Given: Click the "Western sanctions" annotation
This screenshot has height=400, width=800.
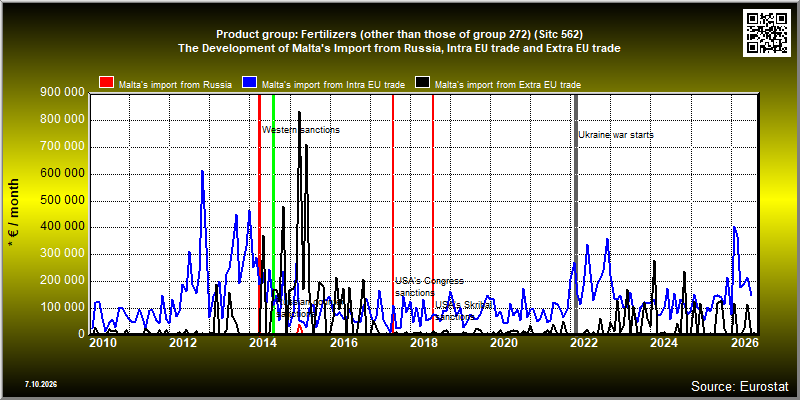Looking at the screenshot, I should pos(301,130).
